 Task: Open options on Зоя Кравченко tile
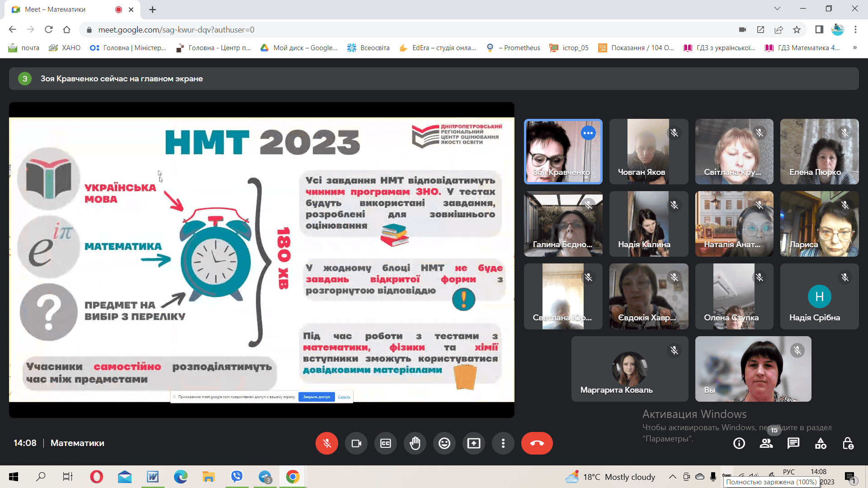[588, 133]
